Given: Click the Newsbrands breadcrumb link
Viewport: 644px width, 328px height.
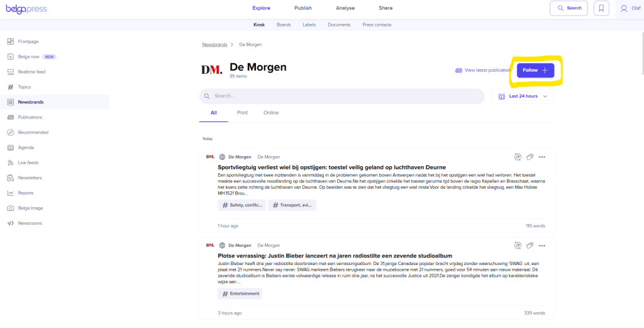Looking at the screenshot, I should 214,45.
